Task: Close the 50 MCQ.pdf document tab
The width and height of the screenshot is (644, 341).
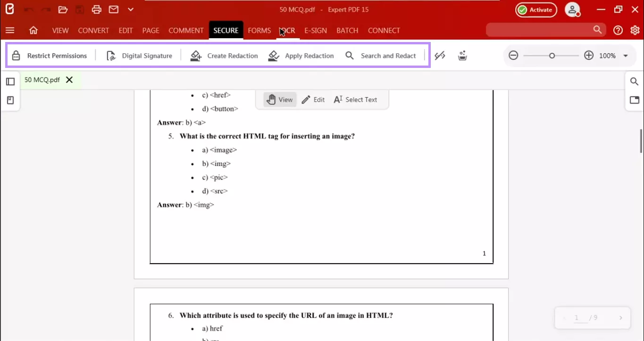Action: [69, 80]
